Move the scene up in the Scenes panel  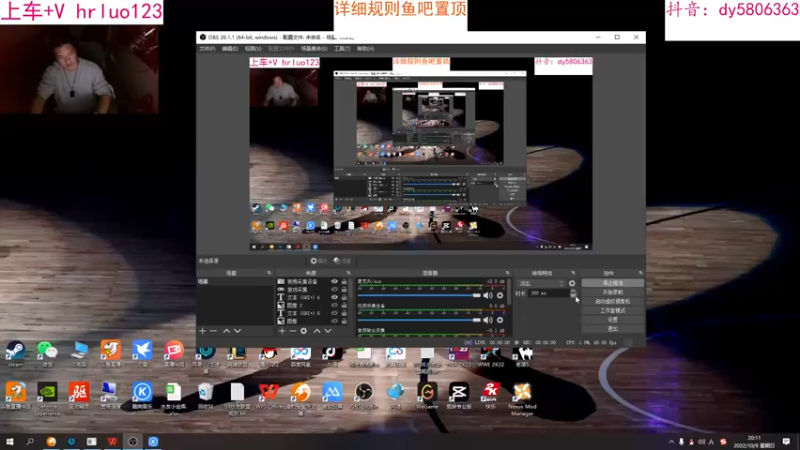tap(227, 331)
